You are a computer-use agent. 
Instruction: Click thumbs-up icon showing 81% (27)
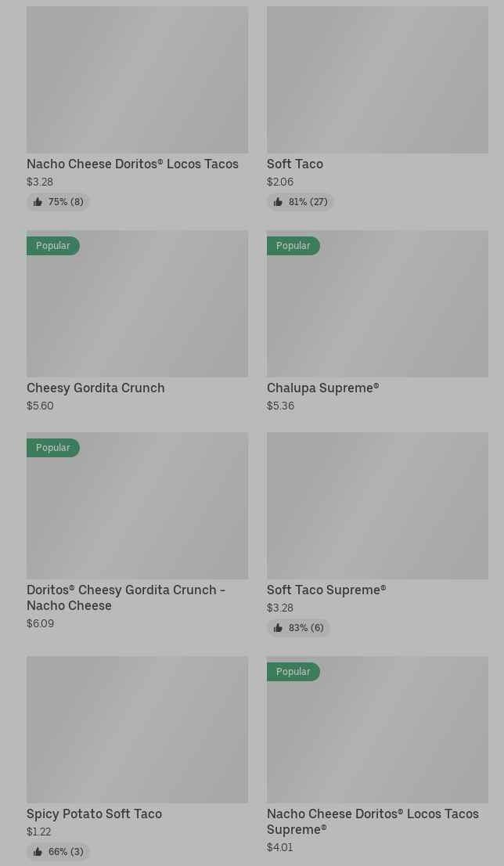278,202
